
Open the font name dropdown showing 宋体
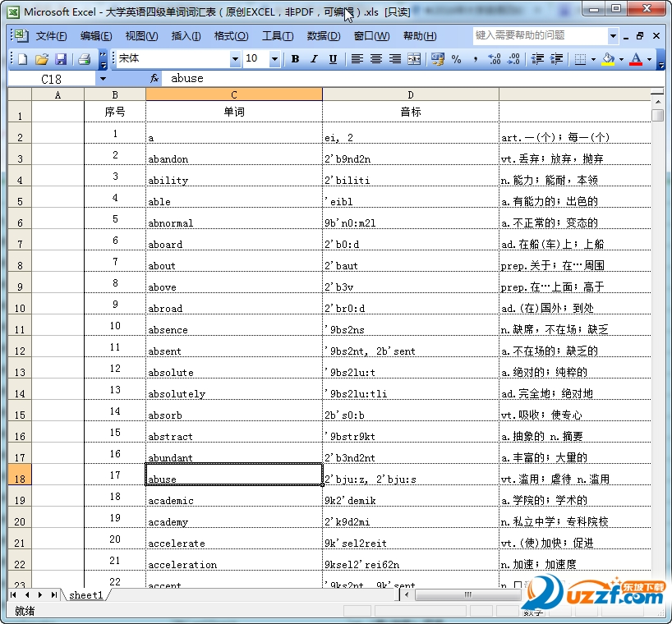(236, 59)
